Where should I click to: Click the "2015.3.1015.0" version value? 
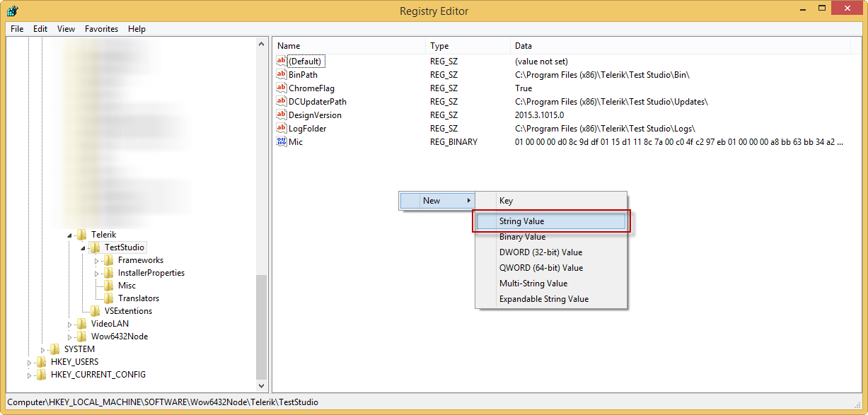point(539,115)
